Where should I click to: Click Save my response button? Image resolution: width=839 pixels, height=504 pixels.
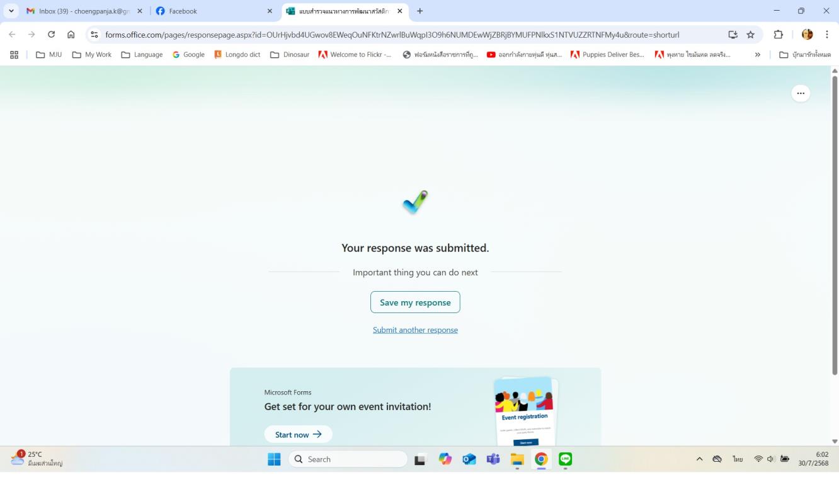pos(415,302)
